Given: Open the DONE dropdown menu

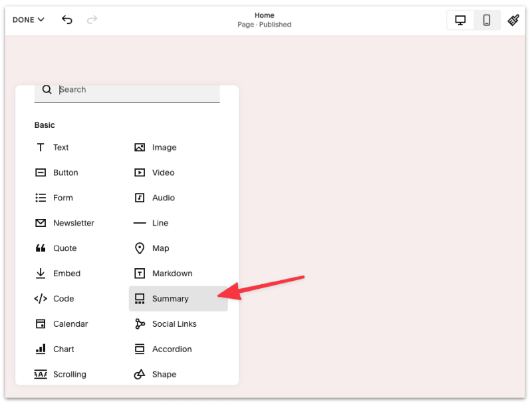Looking at the screenshot, I should point(27,20).
